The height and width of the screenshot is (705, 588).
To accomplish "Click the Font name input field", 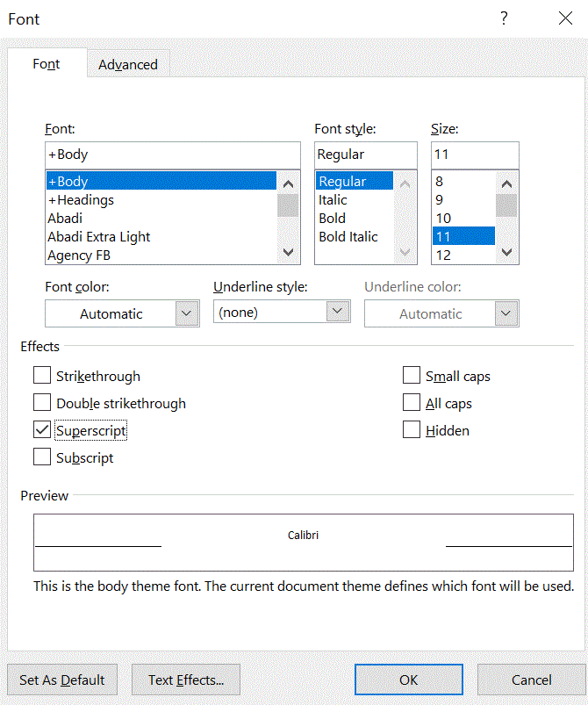I will (172, 155).
